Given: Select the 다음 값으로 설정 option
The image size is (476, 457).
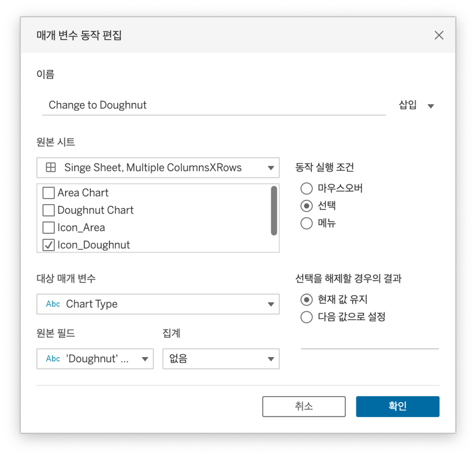Looking at the screenshot, I should click(306, 317).
